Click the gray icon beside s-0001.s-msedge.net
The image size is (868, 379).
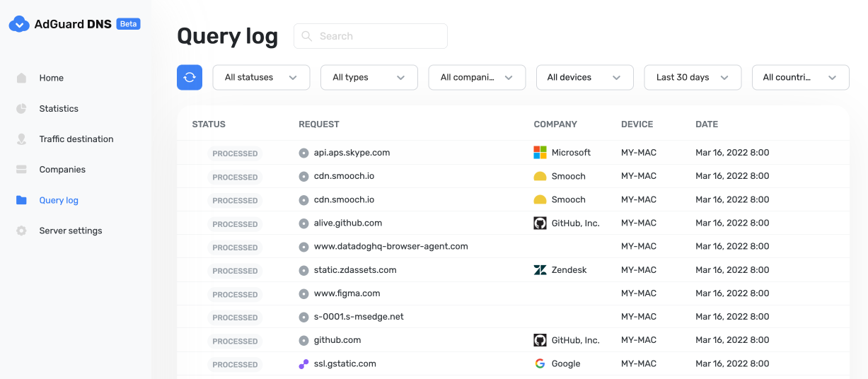[x=303, y=317]
